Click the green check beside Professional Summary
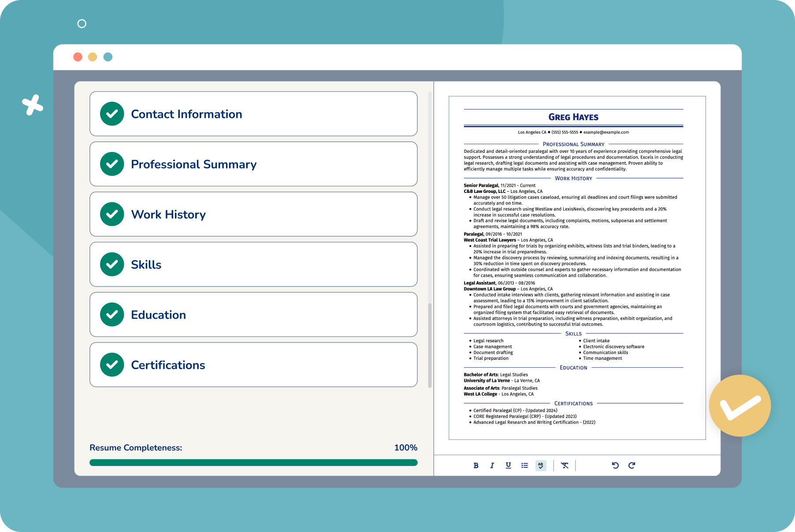Image resolution: width=795 pixels, height=532 pixels. pos(112,164)
